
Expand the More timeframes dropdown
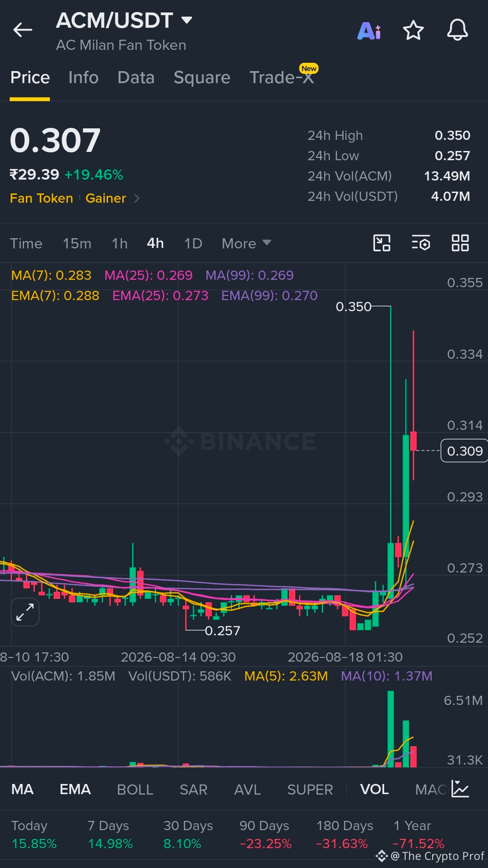coord(247,243)
